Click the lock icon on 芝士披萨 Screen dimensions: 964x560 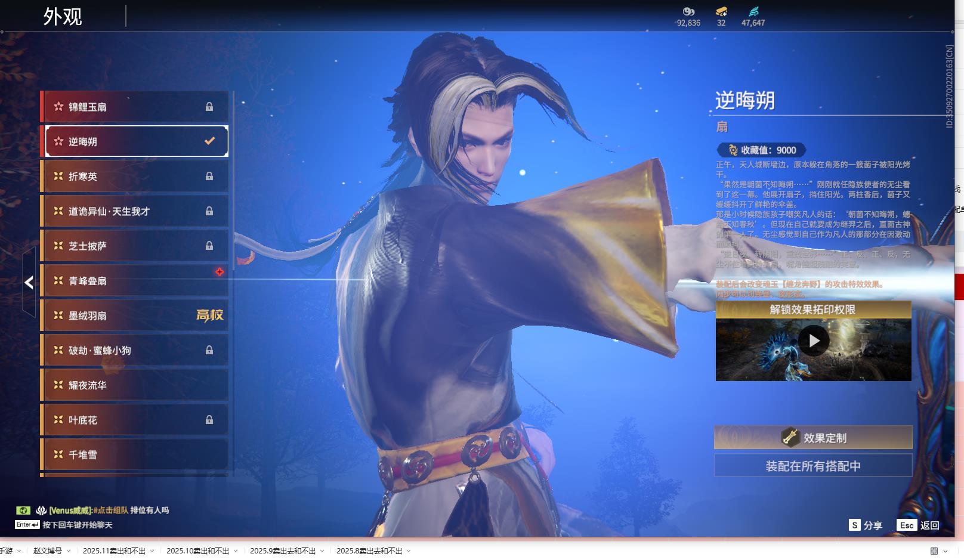[x=209, y=245]
